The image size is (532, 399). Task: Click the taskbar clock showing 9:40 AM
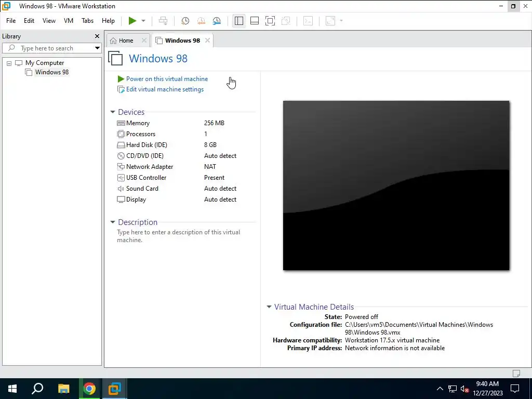pos(487,389)
